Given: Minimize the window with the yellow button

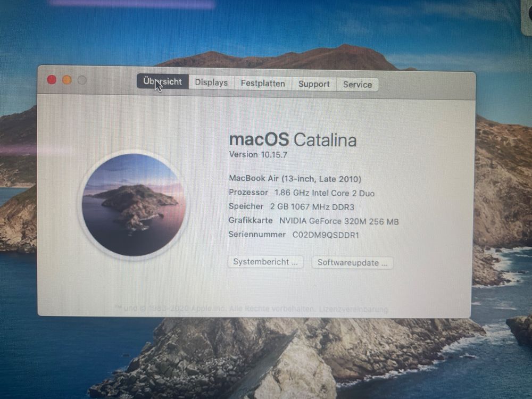Looking at the screenshot, I should point(66,80).
